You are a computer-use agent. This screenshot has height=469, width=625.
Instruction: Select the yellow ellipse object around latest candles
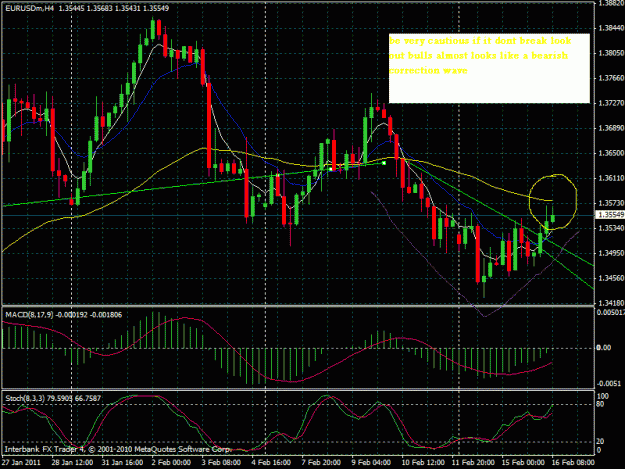[x=553, y=202]
